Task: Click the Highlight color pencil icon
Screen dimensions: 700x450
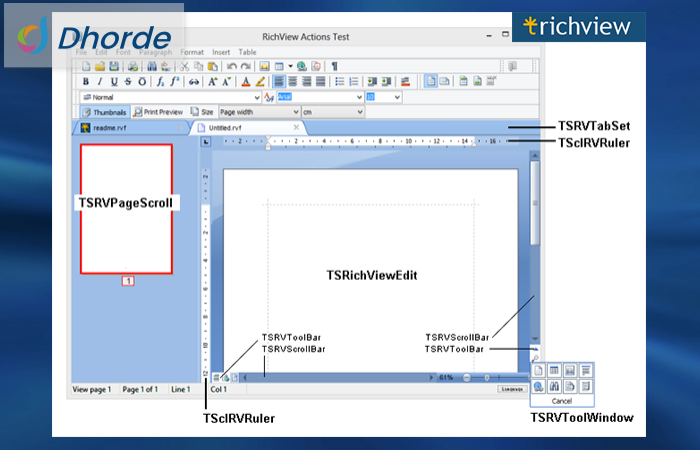Action: 260,82
